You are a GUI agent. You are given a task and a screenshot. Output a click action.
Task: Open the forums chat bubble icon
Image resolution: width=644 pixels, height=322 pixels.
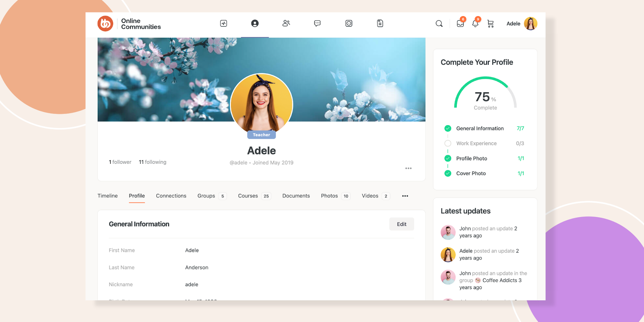tap(318, 23)
